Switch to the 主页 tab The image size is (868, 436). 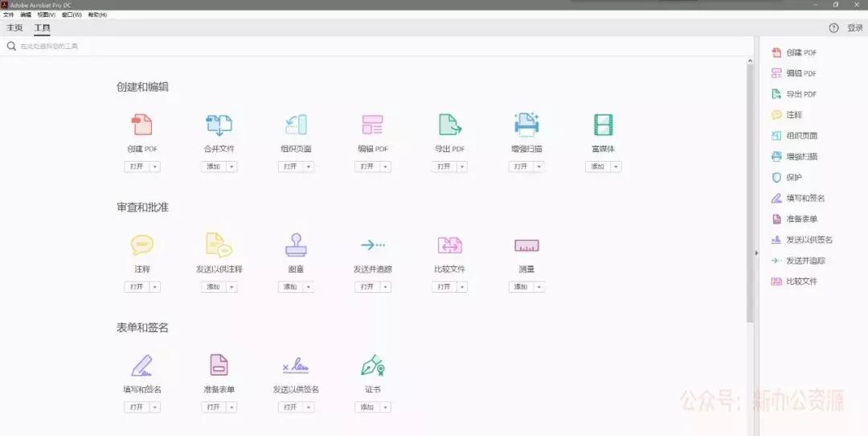[x=15, y=27]
